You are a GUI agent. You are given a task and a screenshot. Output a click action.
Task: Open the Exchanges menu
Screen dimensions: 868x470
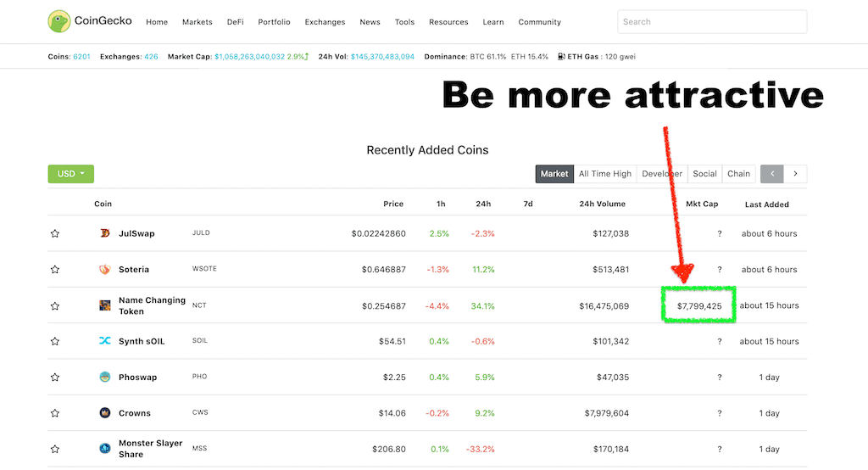pos(325,22)
